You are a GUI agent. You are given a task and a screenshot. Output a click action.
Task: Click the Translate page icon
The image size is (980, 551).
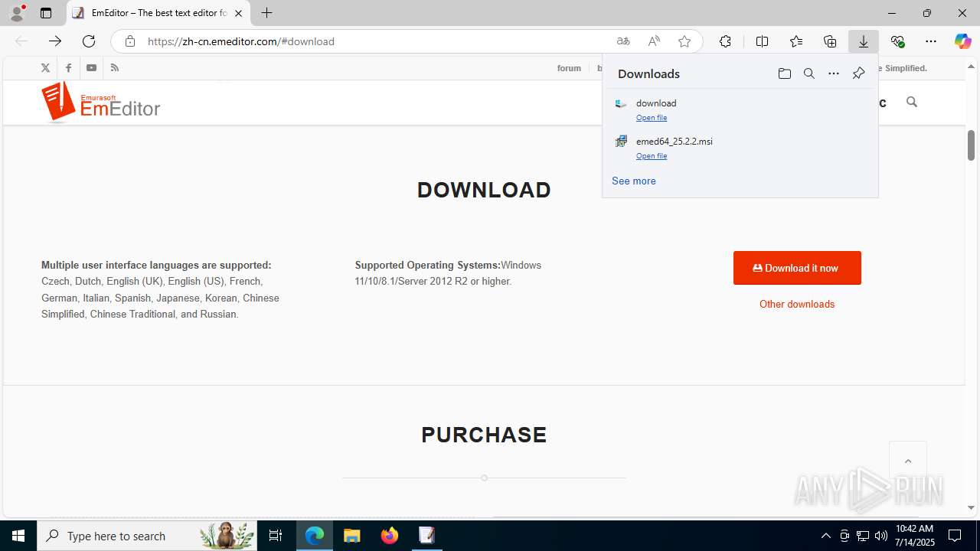point(623,41)
